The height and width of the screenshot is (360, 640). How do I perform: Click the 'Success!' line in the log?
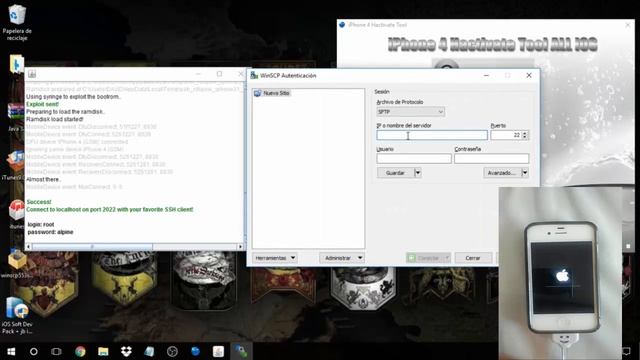click(x=39, y=202)
